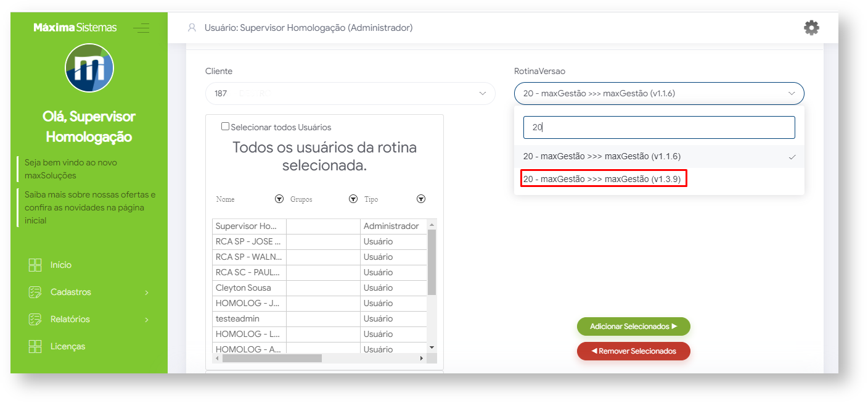Open Relatórios menu item
The image size is (868, 403).
pos(70,319)
